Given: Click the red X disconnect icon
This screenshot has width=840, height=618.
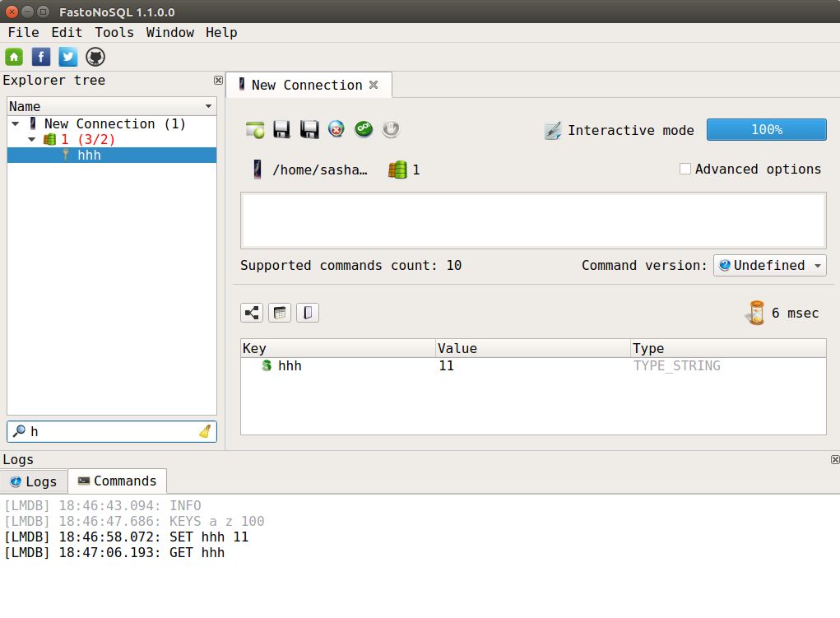Looking at the screenshot, I should tap(336, 129).
